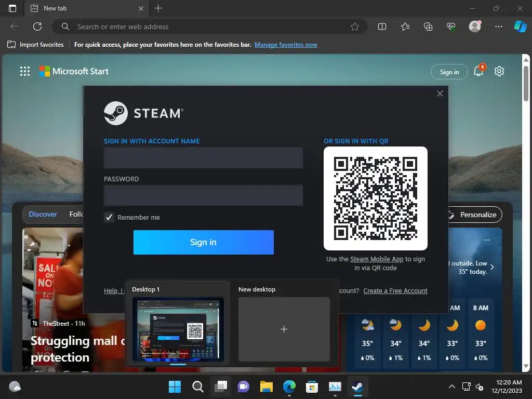Open Copilot sidebar icon
Viewport: 532px width, 399px height.
click(x=520, y=26)
